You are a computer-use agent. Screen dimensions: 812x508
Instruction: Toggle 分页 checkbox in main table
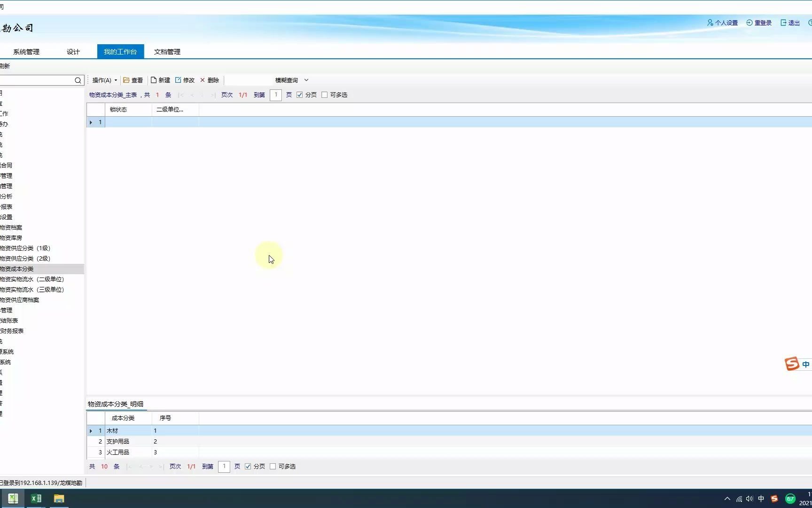pos(299,95)
